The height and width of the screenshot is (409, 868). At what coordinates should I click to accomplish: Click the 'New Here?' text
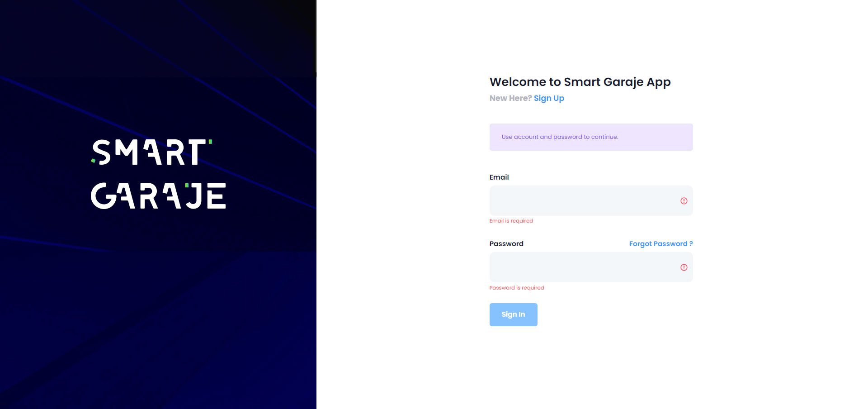tap(510, 98)
